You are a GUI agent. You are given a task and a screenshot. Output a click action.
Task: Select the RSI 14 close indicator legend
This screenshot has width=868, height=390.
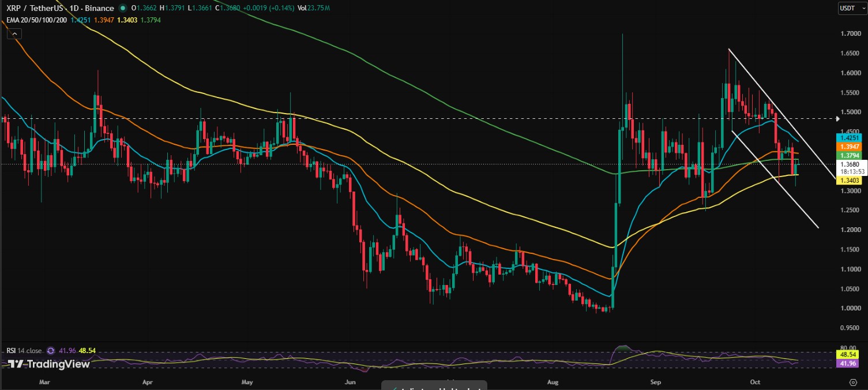(x=24, y=350)
